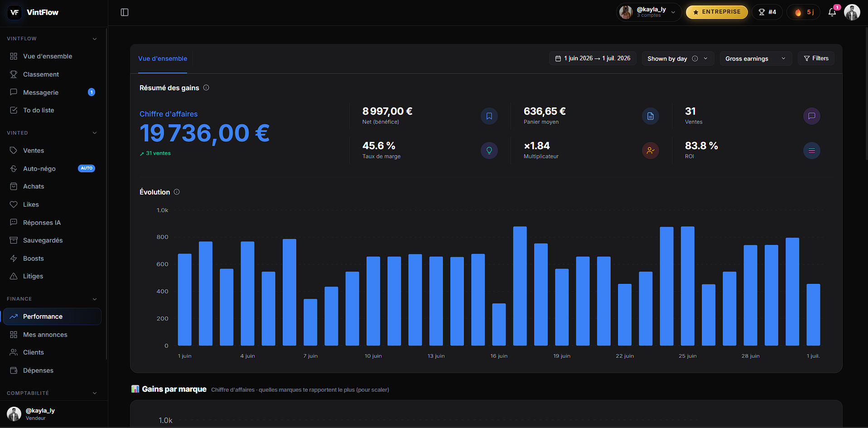
Task: Toggle the sidebar panel icon
Action: click(x=125, y=12)
